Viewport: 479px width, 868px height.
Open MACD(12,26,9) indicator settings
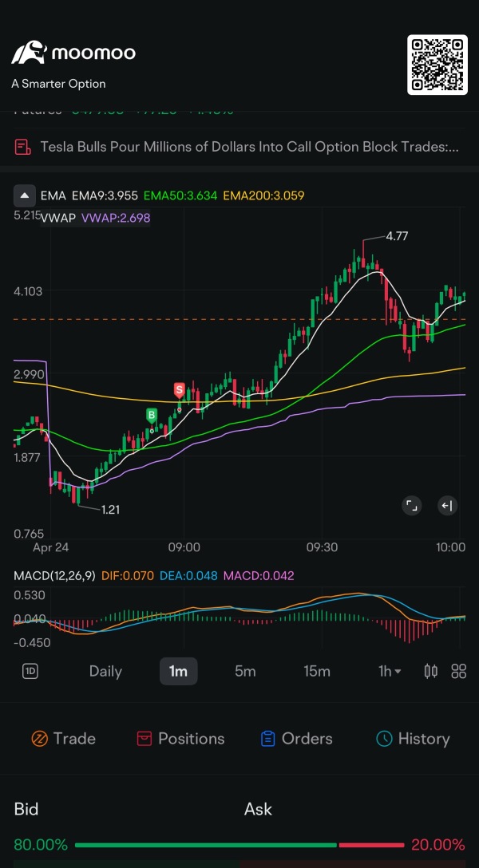(x=55, y=576)
